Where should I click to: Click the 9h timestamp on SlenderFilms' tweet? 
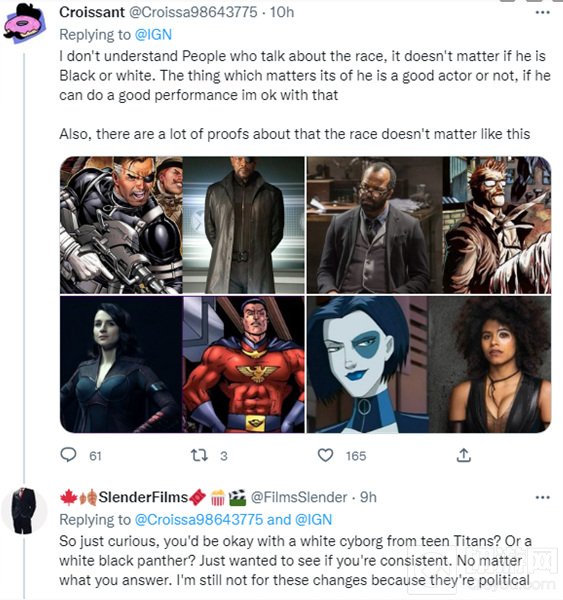(368, 497)
